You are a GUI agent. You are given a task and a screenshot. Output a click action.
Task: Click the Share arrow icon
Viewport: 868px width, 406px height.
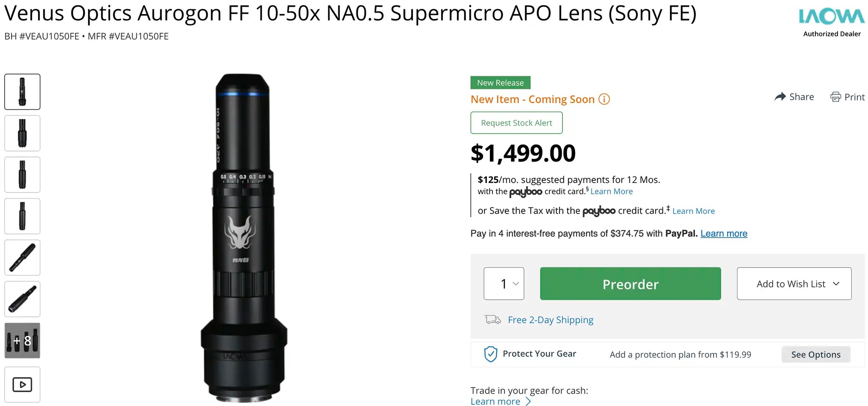(780, 97)
